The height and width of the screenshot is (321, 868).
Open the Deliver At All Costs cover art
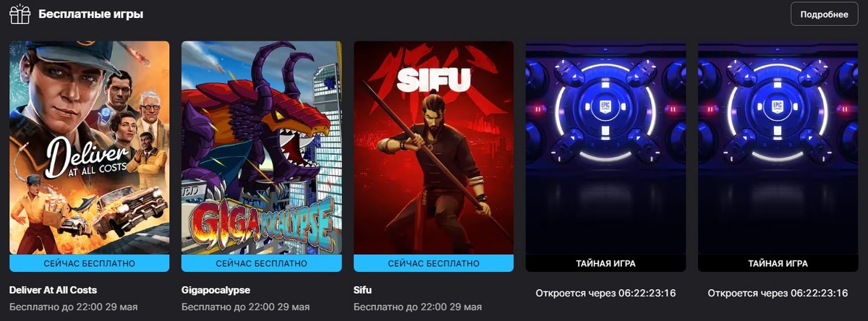coord(89,147)
